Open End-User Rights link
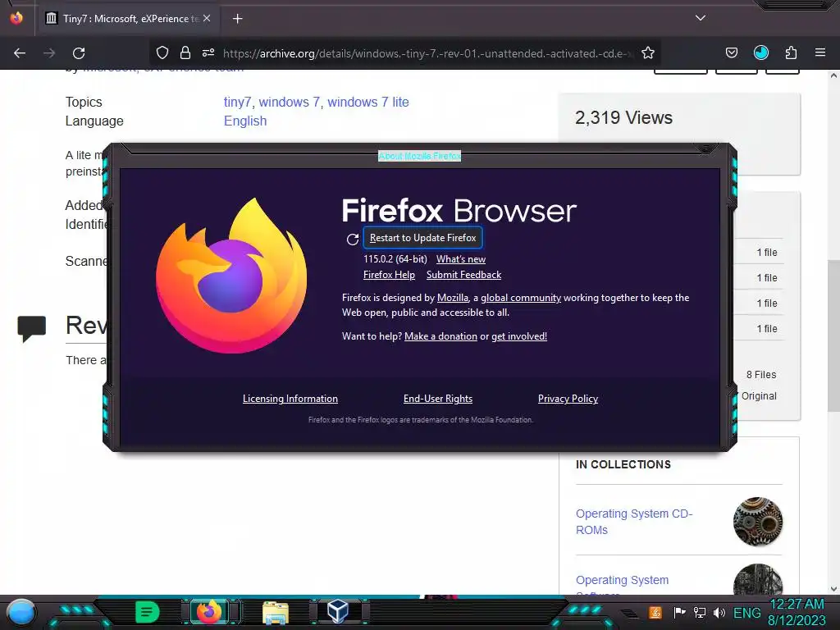 [x=438, y=399]
